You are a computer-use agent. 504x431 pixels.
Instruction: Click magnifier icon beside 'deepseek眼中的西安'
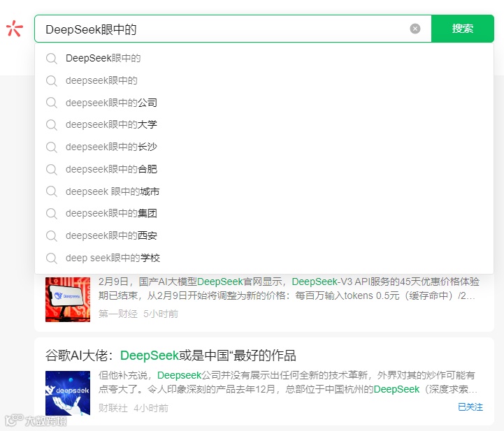(52, 235)
